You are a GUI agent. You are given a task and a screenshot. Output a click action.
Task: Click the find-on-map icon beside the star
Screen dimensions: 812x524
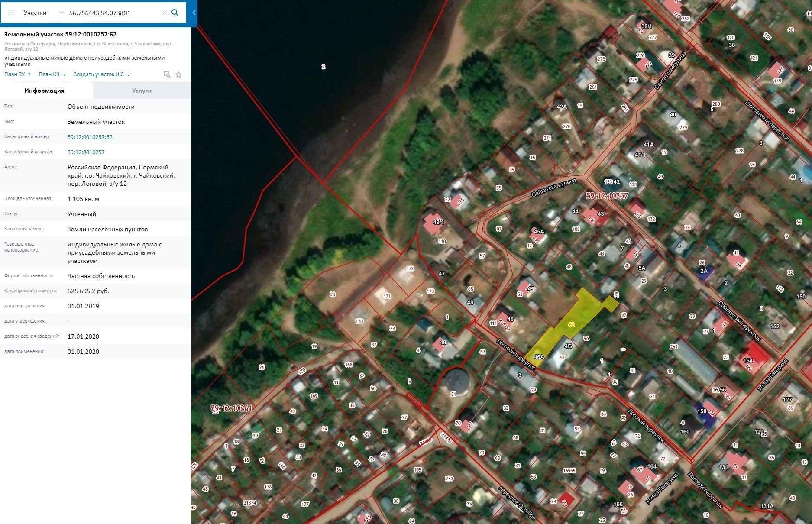167,74
